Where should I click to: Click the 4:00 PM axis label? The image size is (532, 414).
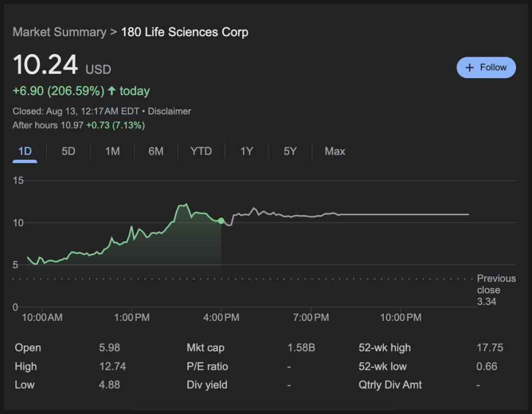221,317
